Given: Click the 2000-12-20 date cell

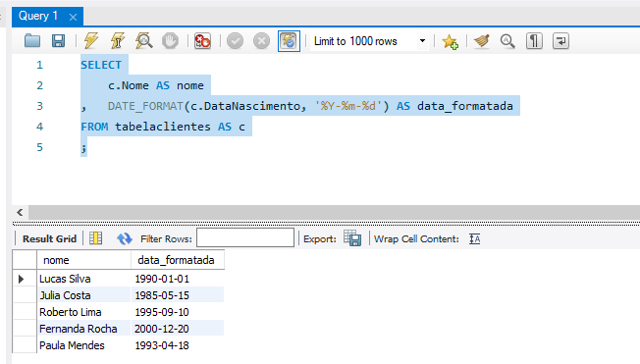Looking at the screenshot, I should pyautogui.click(x=178, y=329).
